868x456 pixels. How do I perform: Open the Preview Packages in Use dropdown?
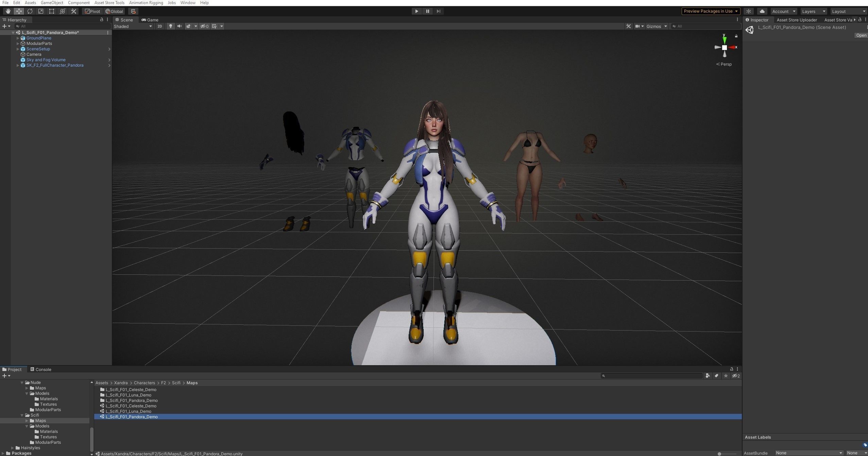click(711, 11)
